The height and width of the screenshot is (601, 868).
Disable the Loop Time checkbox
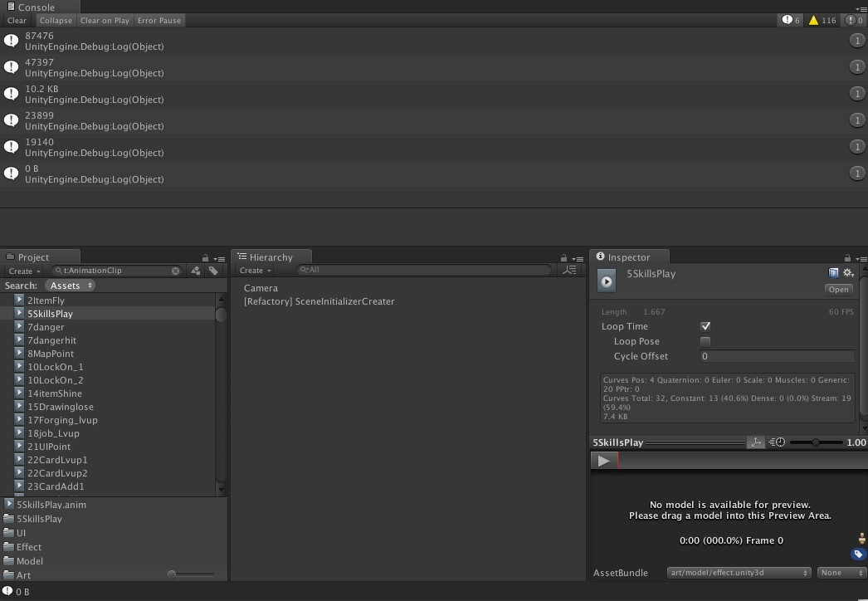click(705, 326)
